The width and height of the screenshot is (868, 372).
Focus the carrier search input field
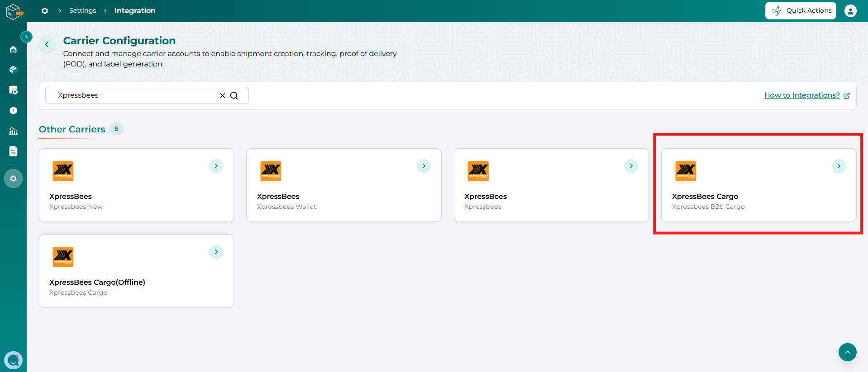136,95
